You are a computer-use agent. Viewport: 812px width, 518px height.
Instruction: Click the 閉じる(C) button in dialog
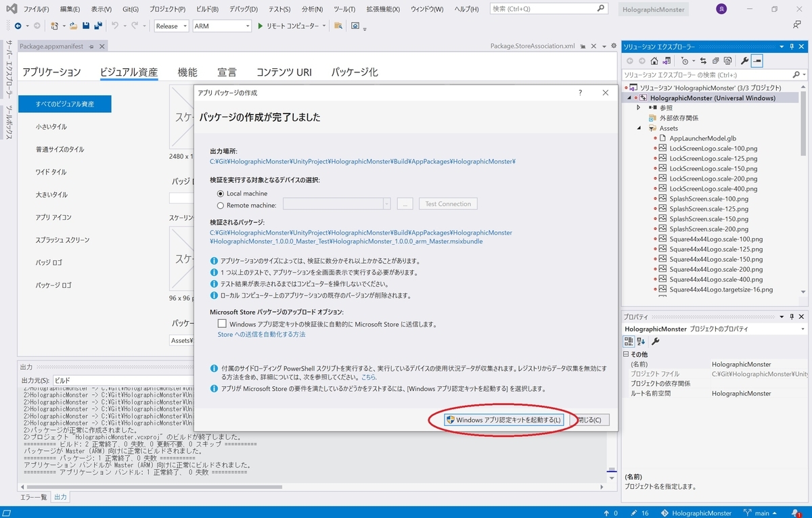pos(589,420)
